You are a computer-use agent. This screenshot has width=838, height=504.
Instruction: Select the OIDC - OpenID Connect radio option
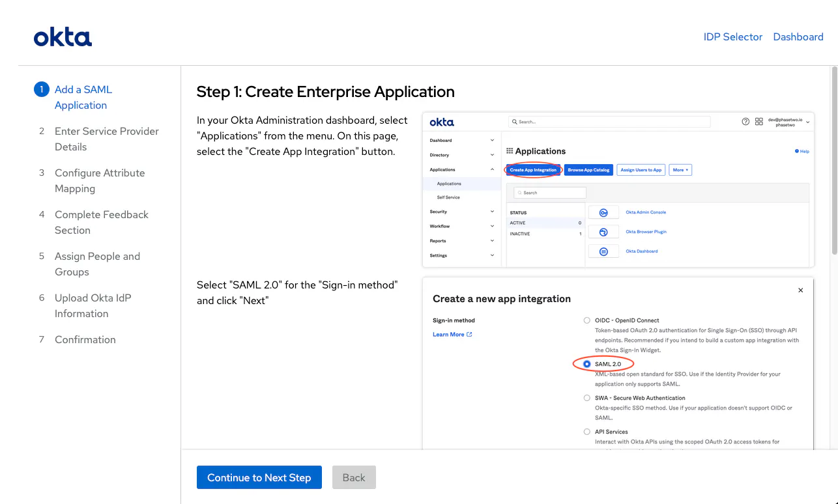click(587, 320)
